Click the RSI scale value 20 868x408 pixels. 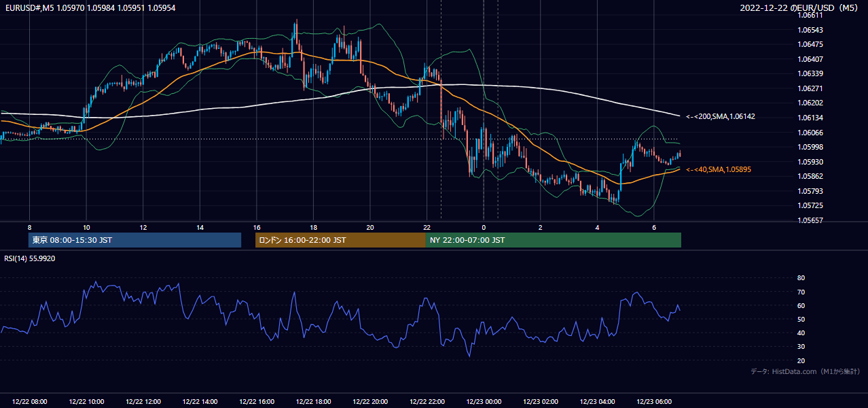(801, 360)
